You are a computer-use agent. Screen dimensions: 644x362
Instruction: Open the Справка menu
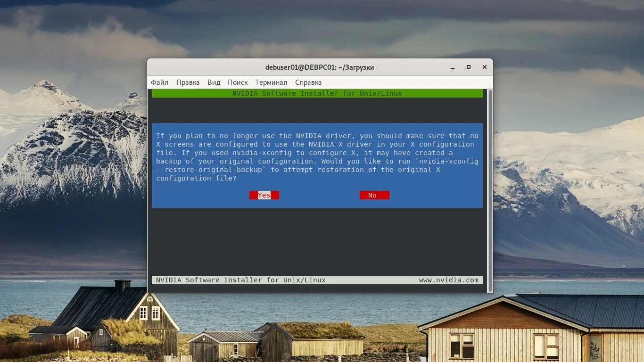coord(308,82)
